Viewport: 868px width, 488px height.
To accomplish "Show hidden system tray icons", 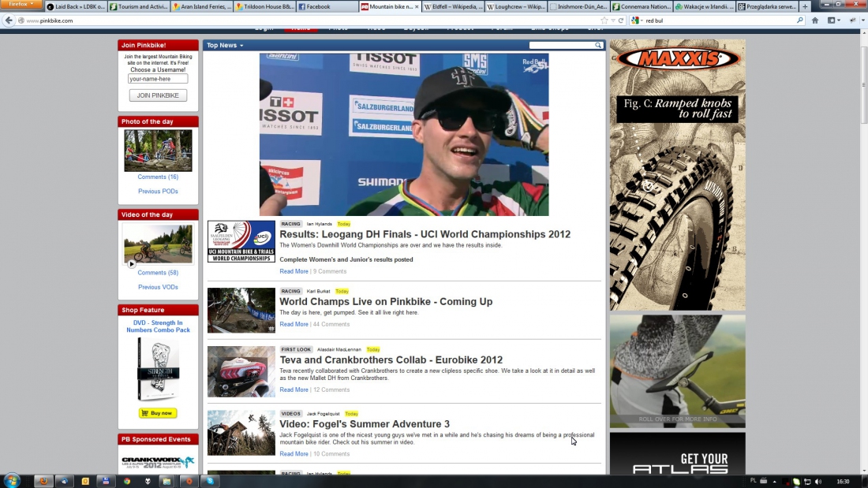I will 774,482.
